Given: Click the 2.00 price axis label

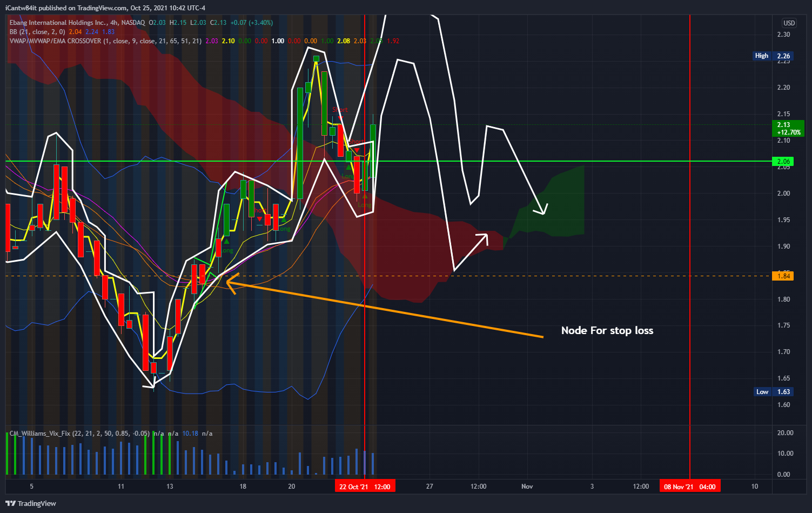Looking at the screenshot, I should click(x=783, y=194).
